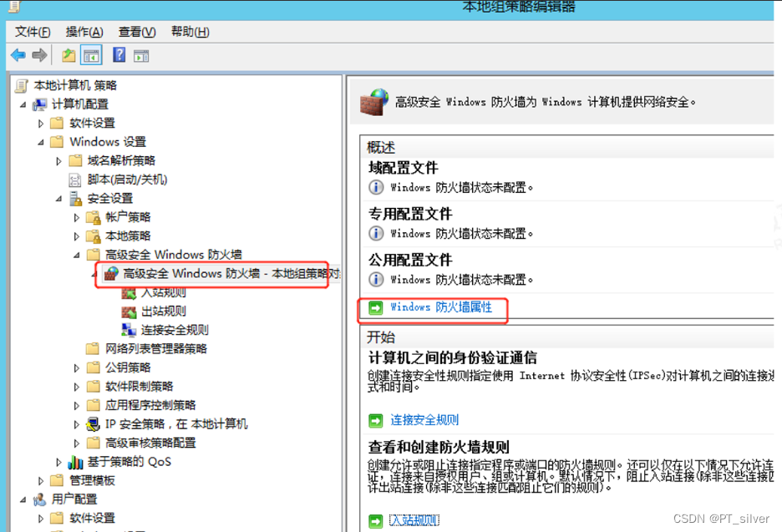Expand the 帐户策略 node
The height and width of the screenshot is (532, 782).
coord(76,218)
